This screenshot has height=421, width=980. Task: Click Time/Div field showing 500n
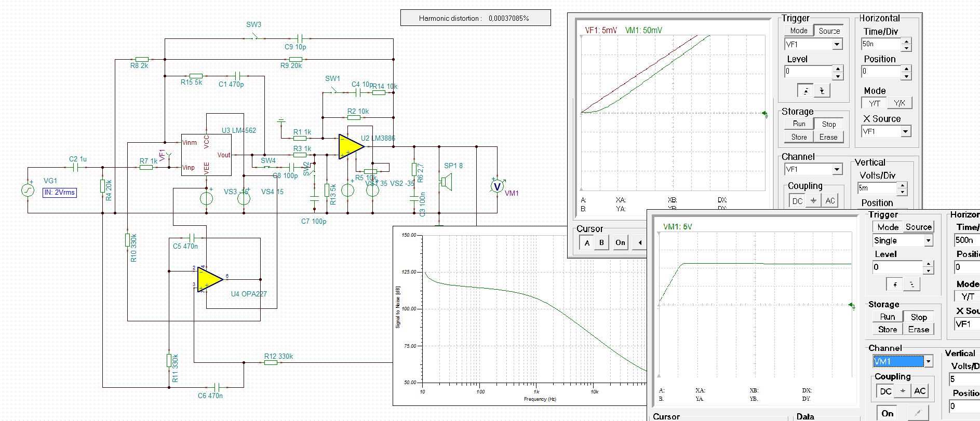tap(967, 240)
